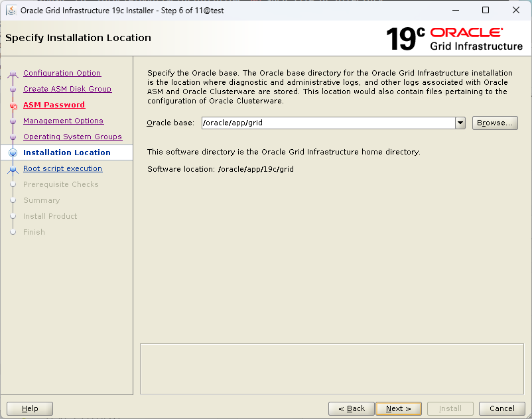Go to Create ASM Disk Group step
This screenshot has width=532, height=419.
67,89
